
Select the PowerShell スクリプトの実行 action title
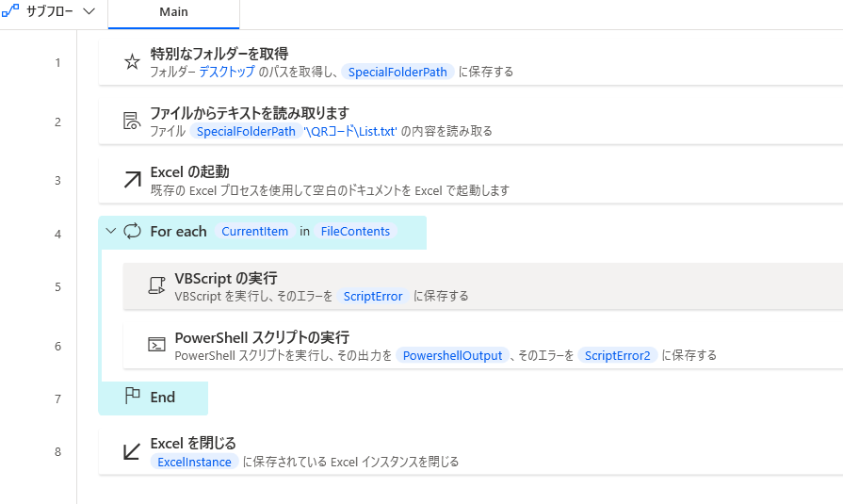pos(262,337)
